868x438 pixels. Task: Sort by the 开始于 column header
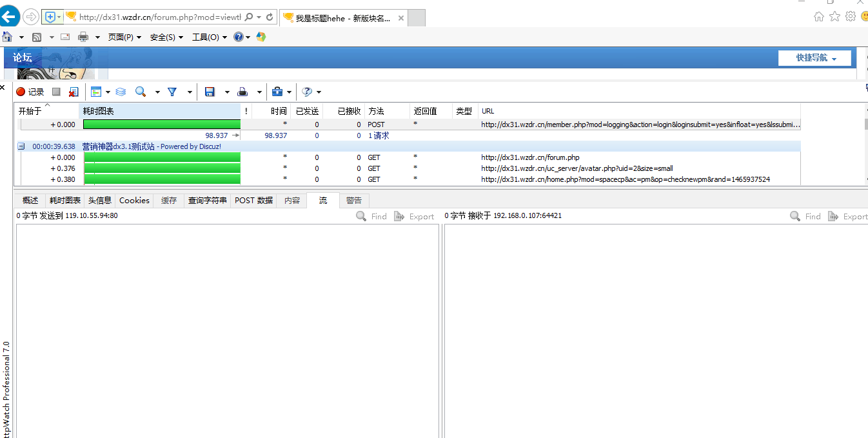(x=30, y=111)
